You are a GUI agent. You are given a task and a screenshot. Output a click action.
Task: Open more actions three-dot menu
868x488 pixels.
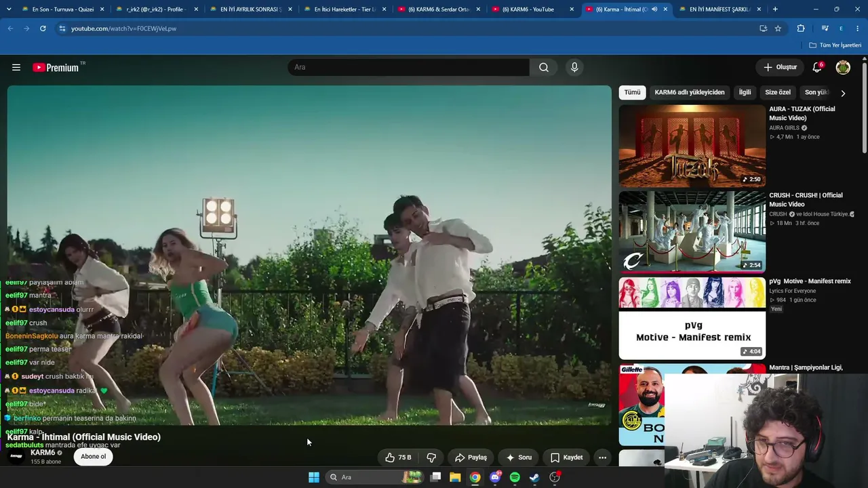tap(602, 457)
